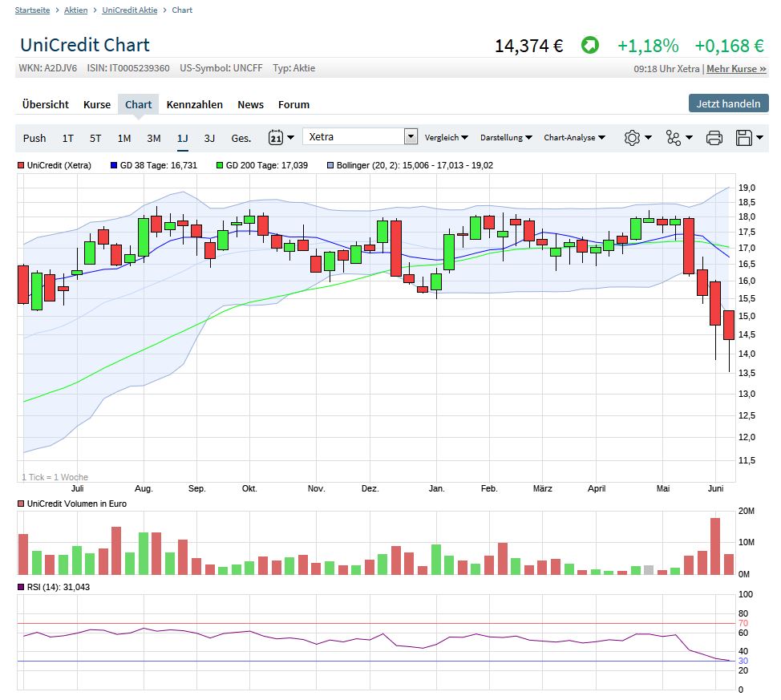Image resolution: width=781 pixels, height=700 pixels.
Task: Toggle the 1J one-year time range
Action: (x=183, y=138)
